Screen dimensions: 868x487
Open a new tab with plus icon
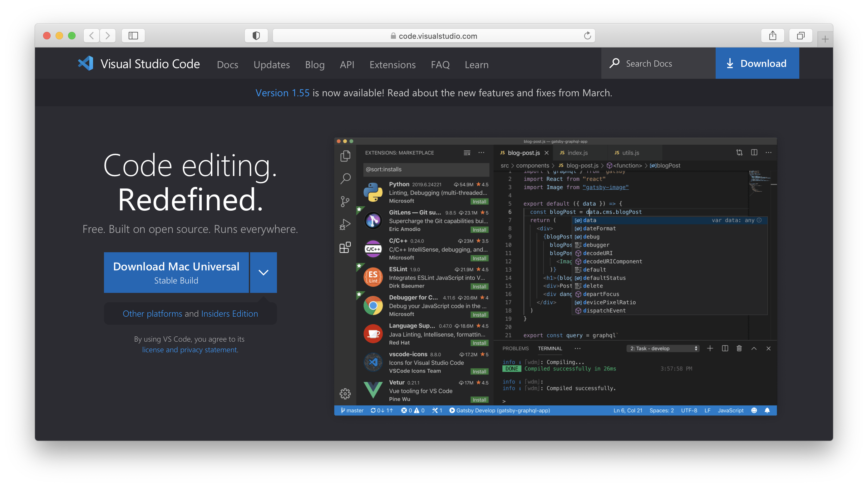pyautogui.click(x=825, y=39)
